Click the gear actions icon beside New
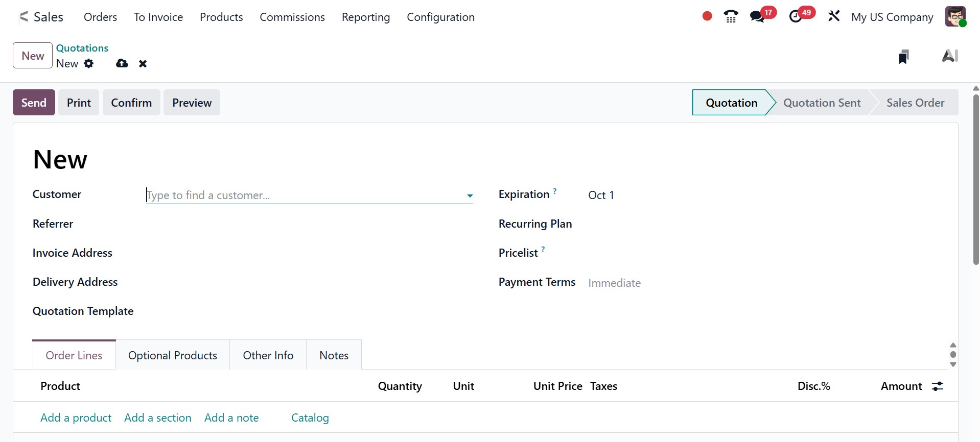The width and height of the screenshot is (980, 442). 89,64
